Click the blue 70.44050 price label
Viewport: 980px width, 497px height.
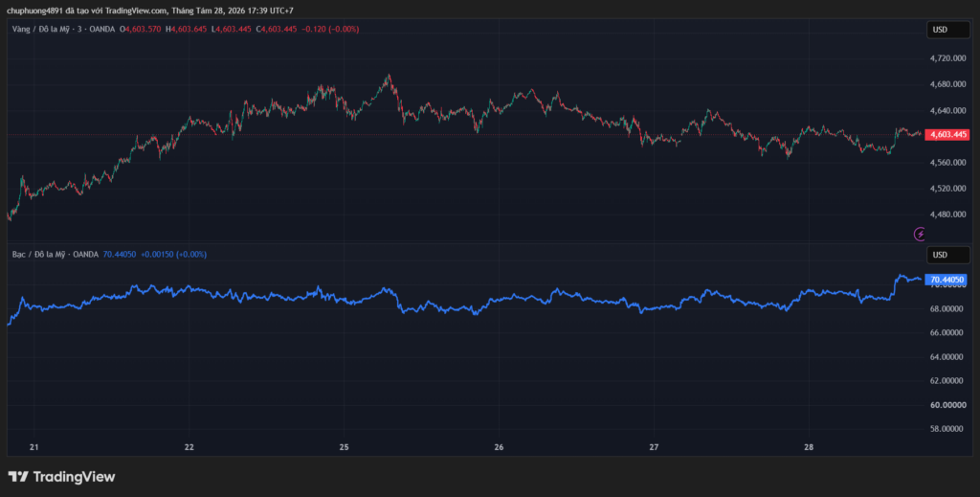[947, 280]
